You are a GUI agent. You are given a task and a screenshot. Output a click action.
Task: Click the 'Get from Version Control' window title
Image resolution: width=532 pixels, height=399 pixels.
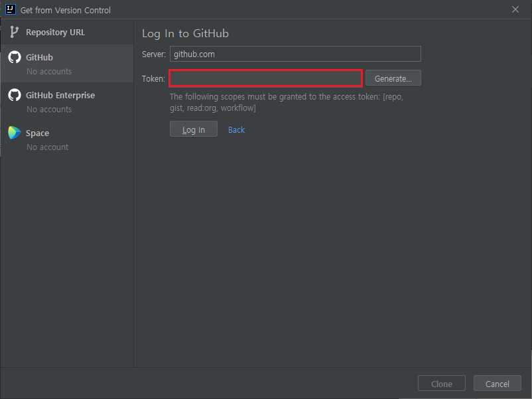[x=66, y=10]
